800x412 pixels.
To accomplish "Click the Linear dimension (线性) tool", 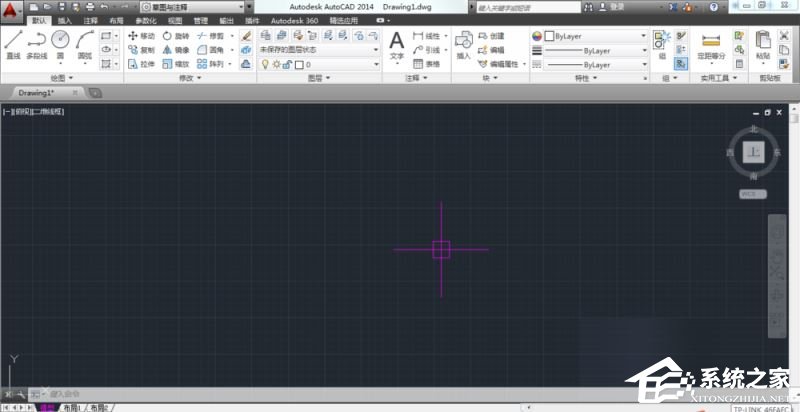I will [427, 36].
